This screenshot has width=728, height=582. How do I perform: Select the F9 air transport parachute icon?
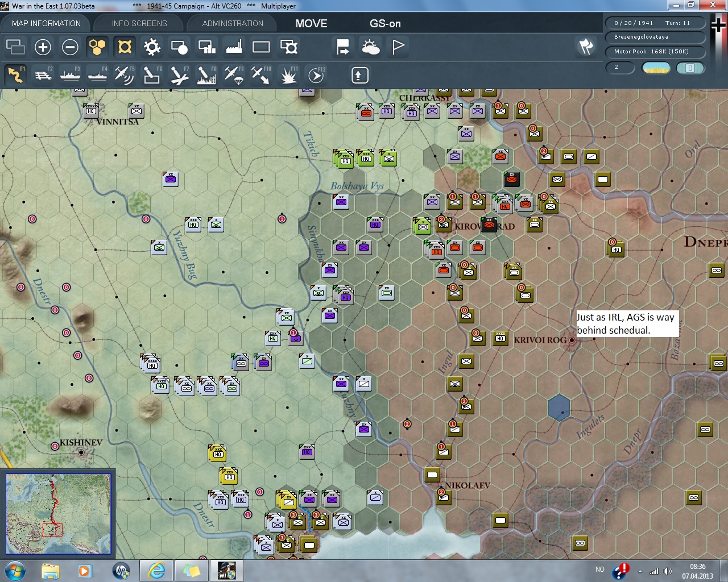234,75
